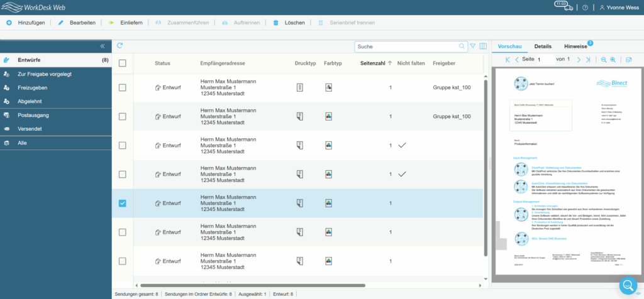Click the Auftrennen toolbar button
Image resolution: width=644 pixels, height=299 pixels.
[241, 23]
